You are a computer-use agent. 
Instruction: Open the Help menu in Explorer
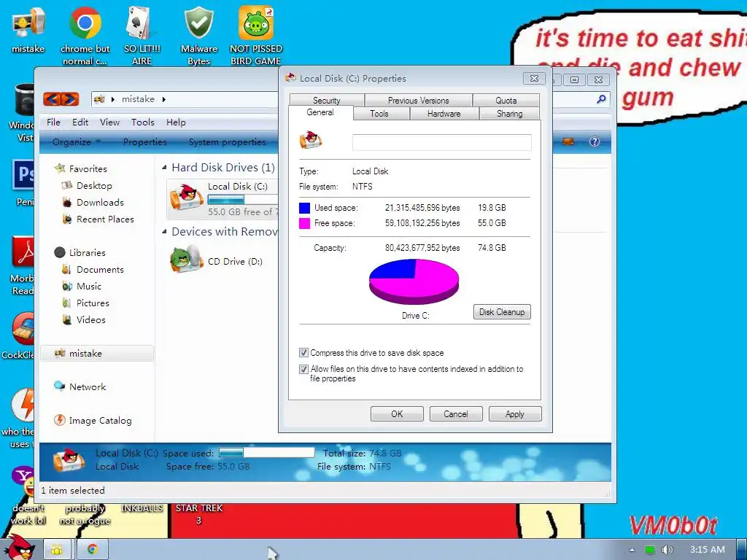176,122
